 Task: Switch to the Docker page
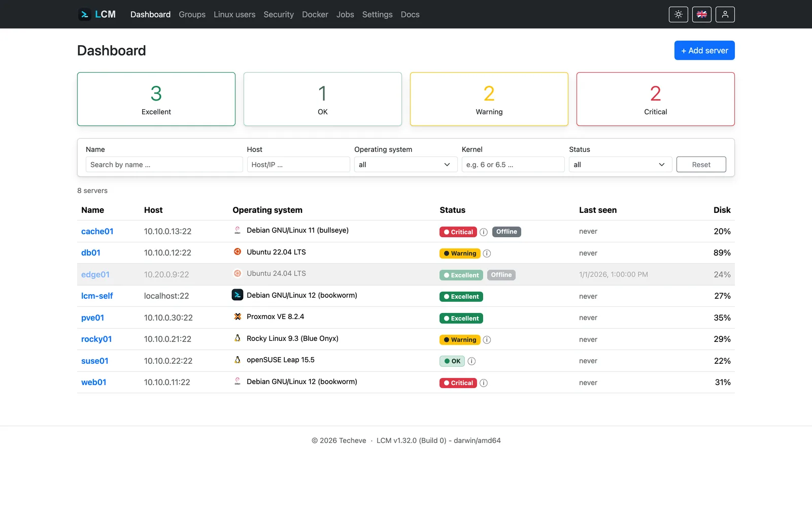point(315,14)
